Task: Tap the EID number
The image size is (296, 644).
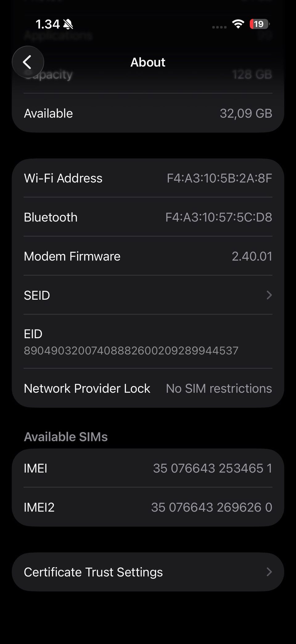Action: pos(131,351)
